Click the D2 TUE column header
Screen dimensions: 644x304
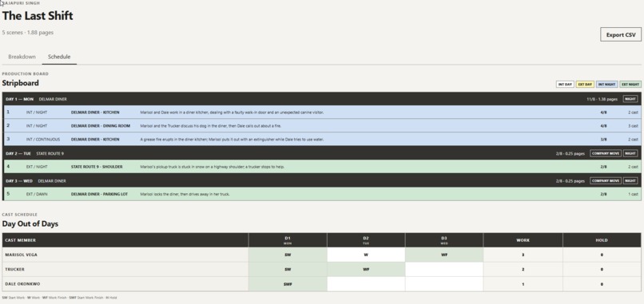click(366, 240)
